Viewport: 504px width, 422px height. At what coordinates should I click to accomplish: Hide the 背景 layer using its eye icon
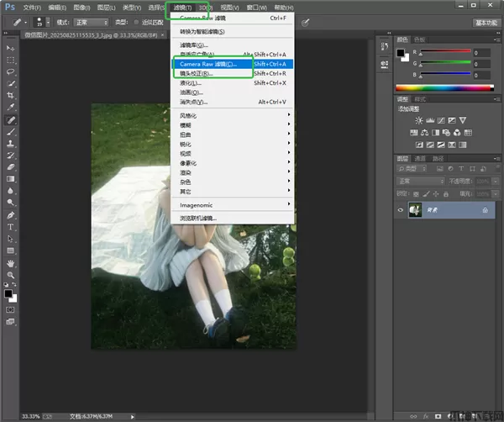point(400,210)
